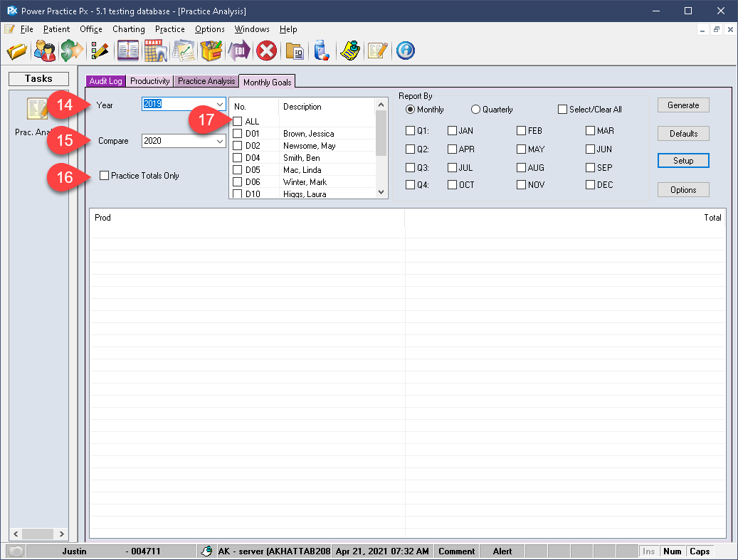The image size is (738, 560).
Task: Expand the Compare year dropdown arrow
Action: pos(220,141)
